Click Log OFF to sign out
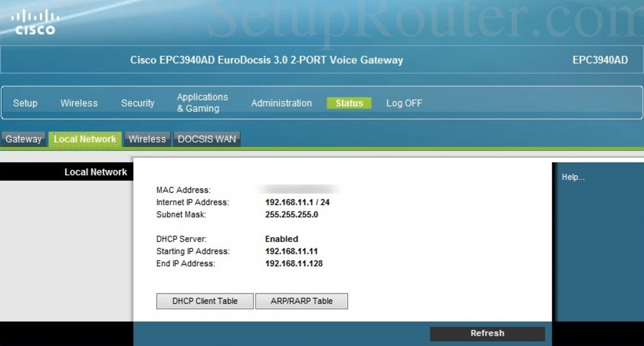 [x=403, y=103]
